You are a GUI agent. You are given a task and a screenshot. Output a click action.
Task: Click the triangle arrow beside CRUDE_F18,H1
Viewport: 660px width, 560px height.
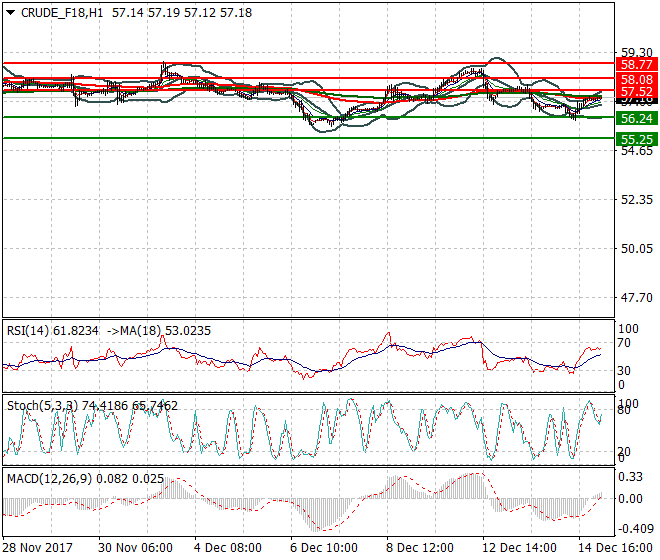point(11,14)
